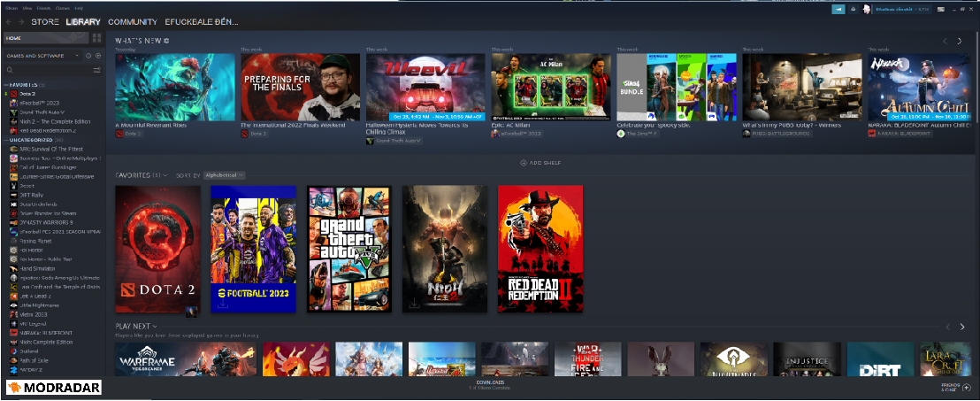Open the Grand Theft Auto V cover
Viewport: 980px width, 401px height.
[349, 249]
